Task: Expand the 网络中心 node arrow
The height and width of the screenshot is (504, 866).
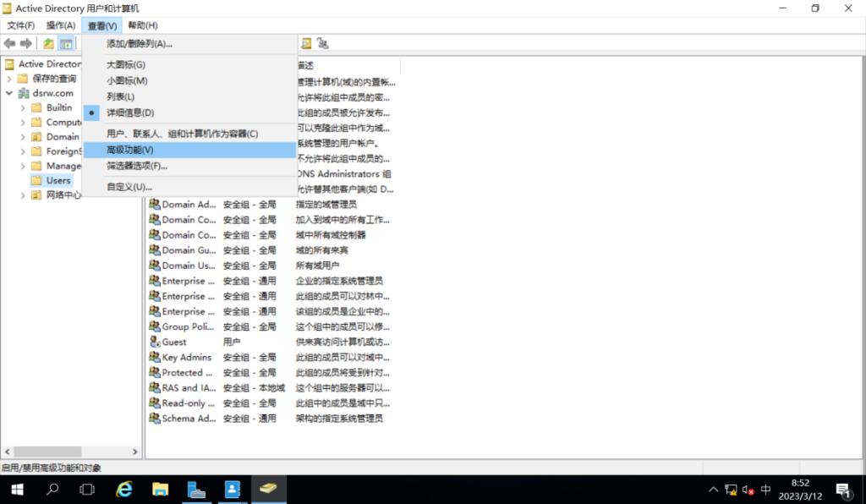Action: pos(23,194)
